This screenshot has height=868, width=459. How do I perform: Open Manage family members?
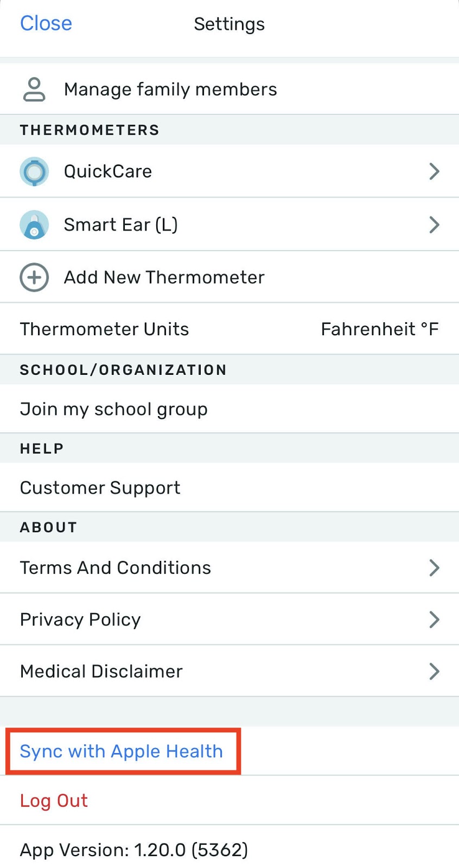click(170, 90)
